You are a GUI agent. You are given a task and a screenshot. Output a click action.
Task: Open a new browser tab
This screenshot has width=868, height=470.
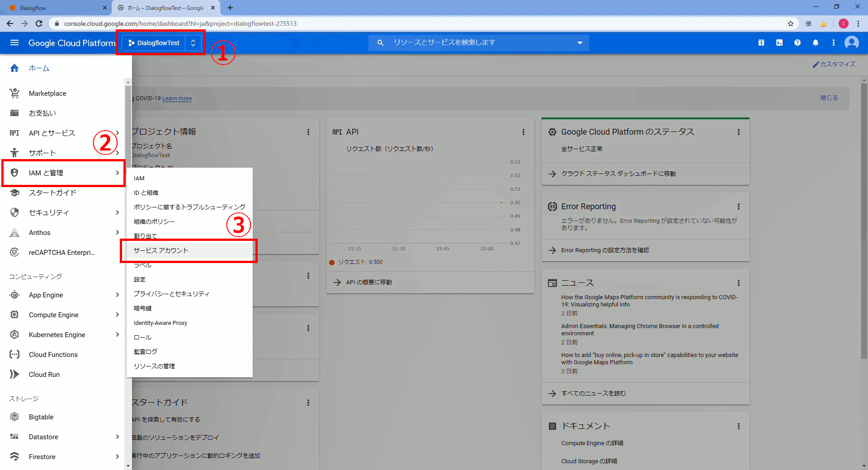click(230, 8)
